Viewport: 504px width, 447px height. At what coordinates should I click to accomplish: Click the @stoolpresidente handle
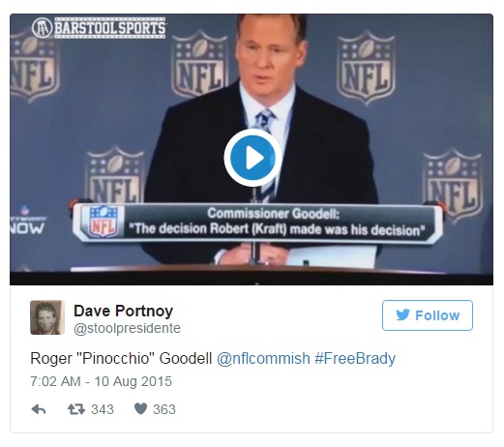(127, 328)
